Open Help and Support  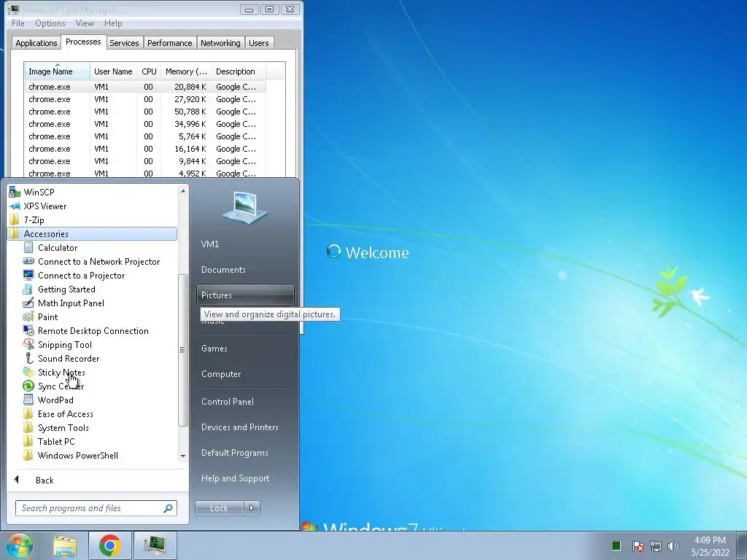point(236,478)
